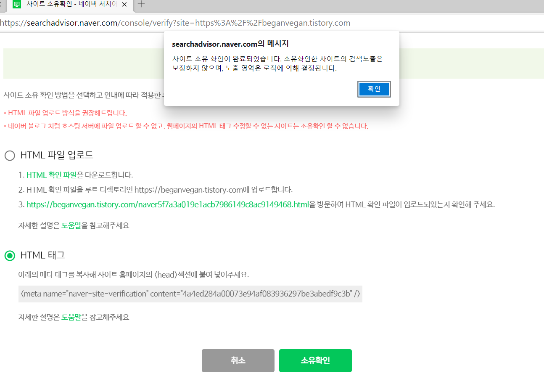This screenshot has width=544, height=392.
Task: Click step 2 루트 디렉토리 업로드 instruction text
Action: pos(156,190)
